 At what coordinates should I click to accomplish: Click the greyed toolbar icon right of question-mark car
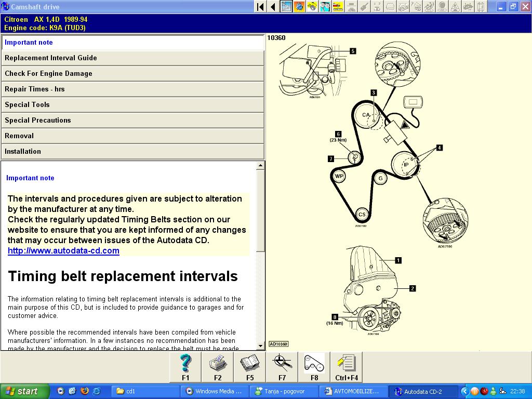click(429, 6)
